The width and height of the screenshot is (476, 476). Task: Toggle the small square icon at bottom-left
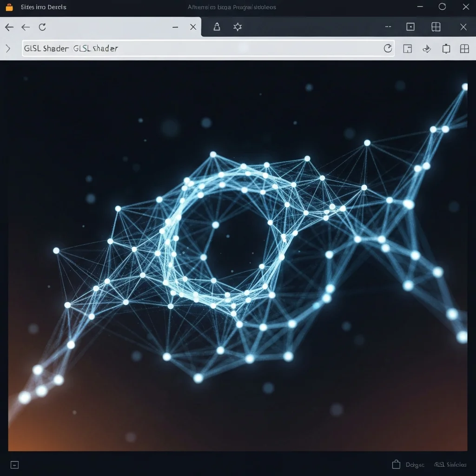point(14,464)
